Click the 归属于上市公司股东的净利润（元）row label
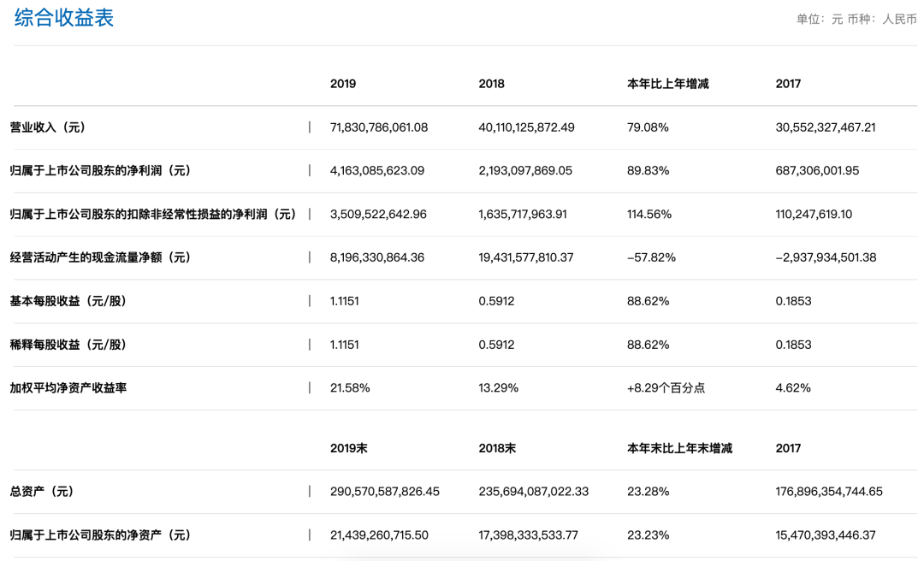 pyautogui.click(x=100, y=171)
